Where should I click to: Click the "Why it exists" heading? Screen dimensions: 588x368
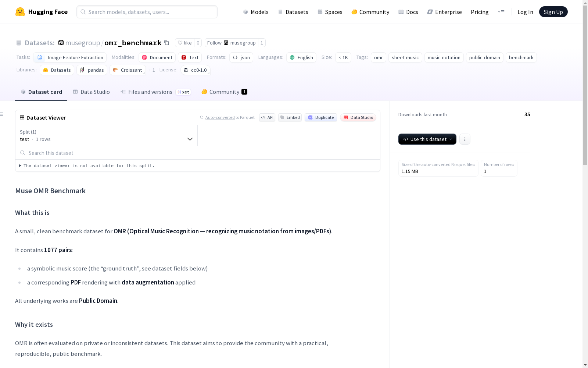[x=34, y=325]
